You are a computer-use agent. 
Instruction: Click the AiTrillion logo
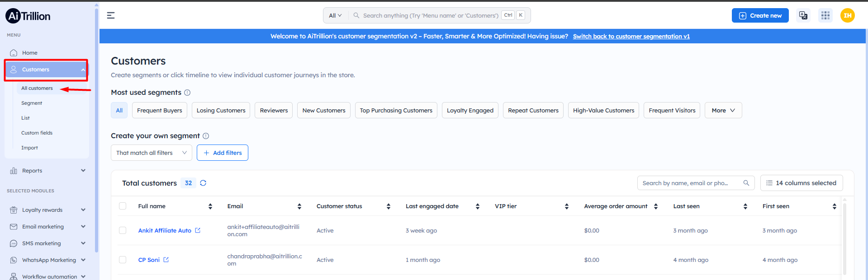28,16
